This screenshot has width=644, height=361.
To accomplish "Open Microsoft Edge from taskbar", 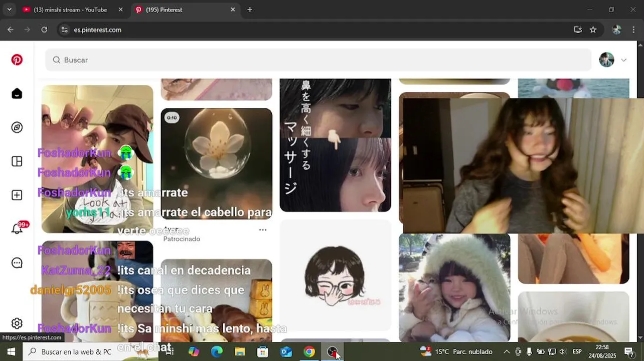I will tap(217, 352).
